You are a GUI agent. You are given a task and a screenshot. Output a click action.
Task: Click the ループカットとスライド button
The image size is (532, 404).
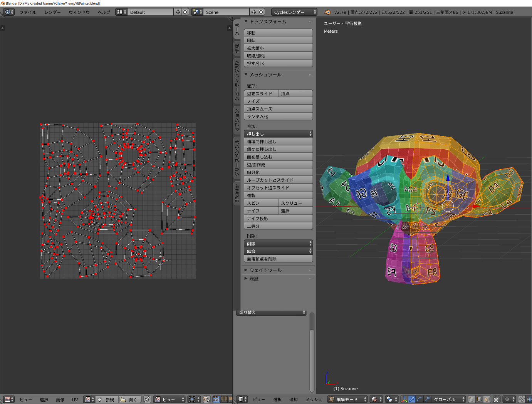pos(278,180)
